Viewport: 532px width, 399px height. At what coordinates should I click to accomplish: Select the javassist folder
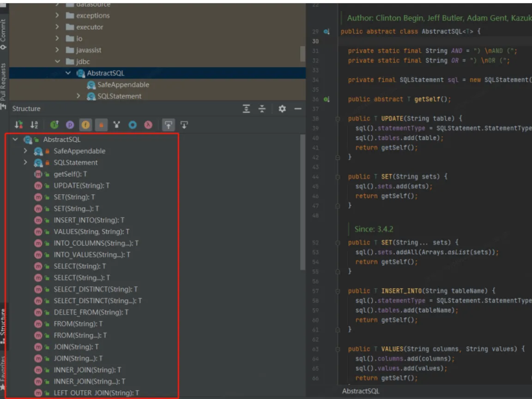click(89, 50)
